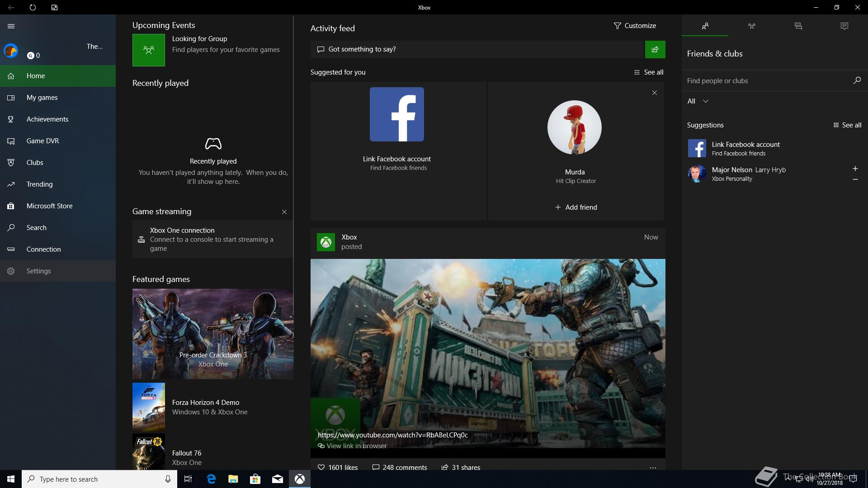This screenshot has width=868, height=488.
Task: Dismiss the Murda suggestion card
Action: point(655,93)
